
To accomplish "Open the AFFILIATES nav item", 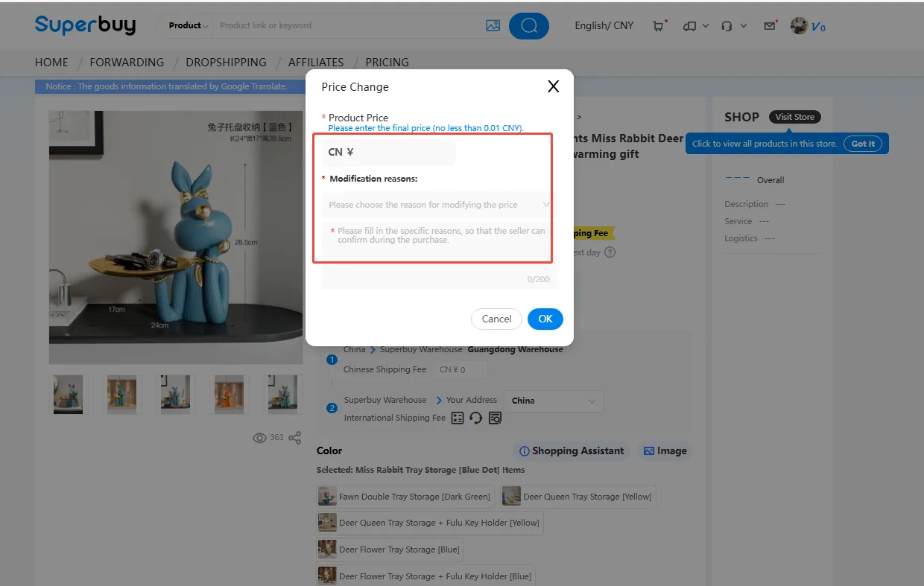I will point(316,63).
